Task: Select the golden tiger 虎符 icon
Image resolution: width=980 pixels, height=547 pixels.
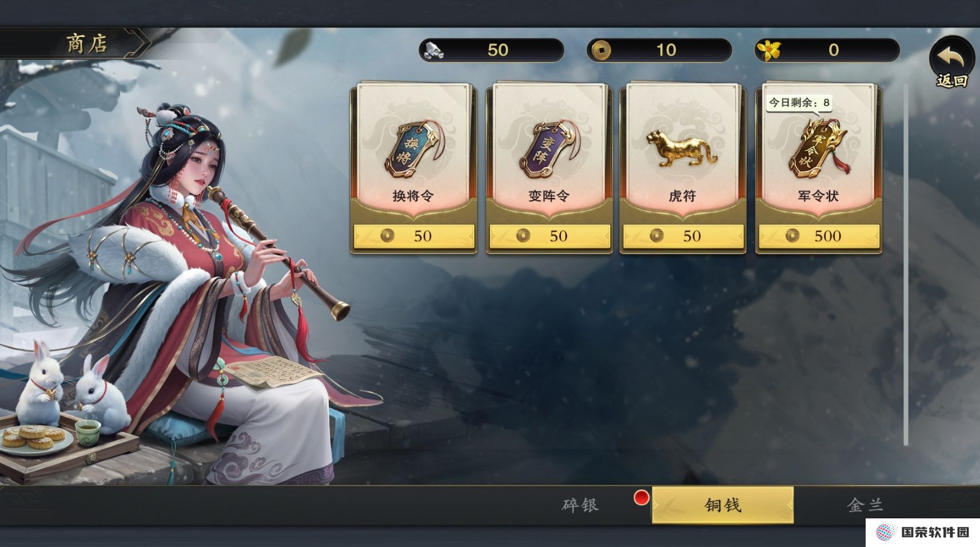Action: coord(681,148)
